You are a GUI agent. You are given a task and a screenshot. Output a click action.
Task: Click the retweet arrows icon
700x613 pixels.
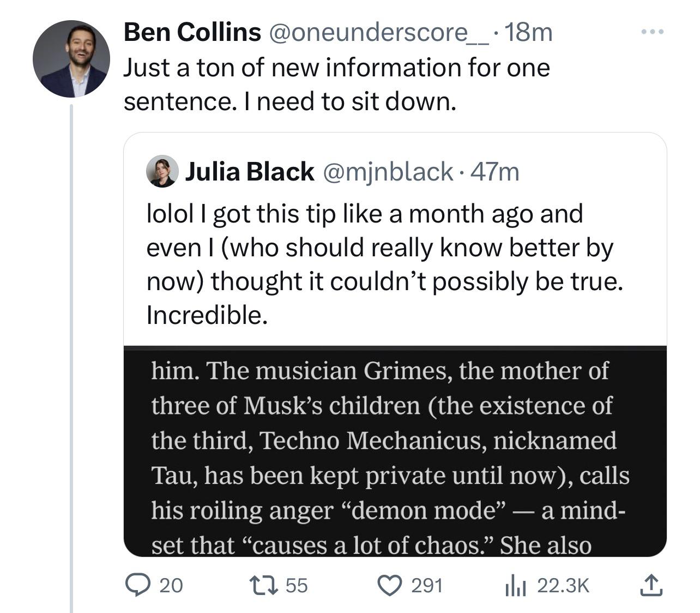tap(263, 585)
